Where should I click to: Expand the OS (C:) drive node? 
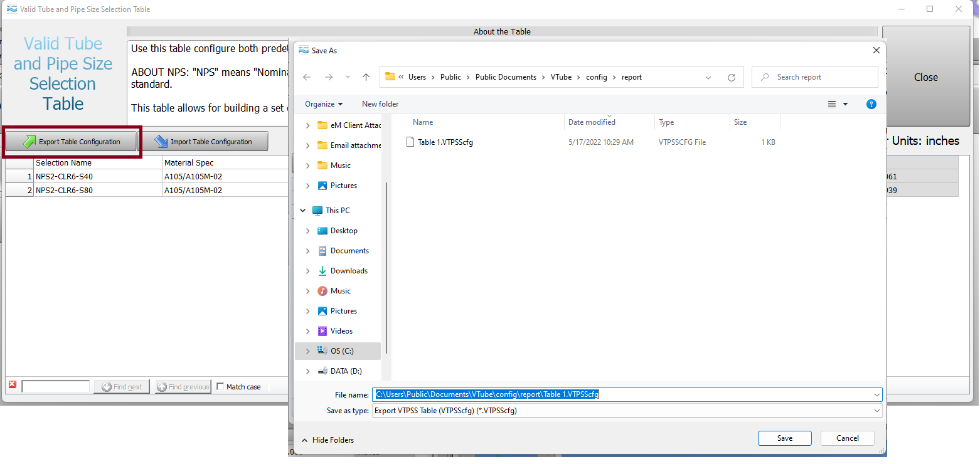point(307,351)
